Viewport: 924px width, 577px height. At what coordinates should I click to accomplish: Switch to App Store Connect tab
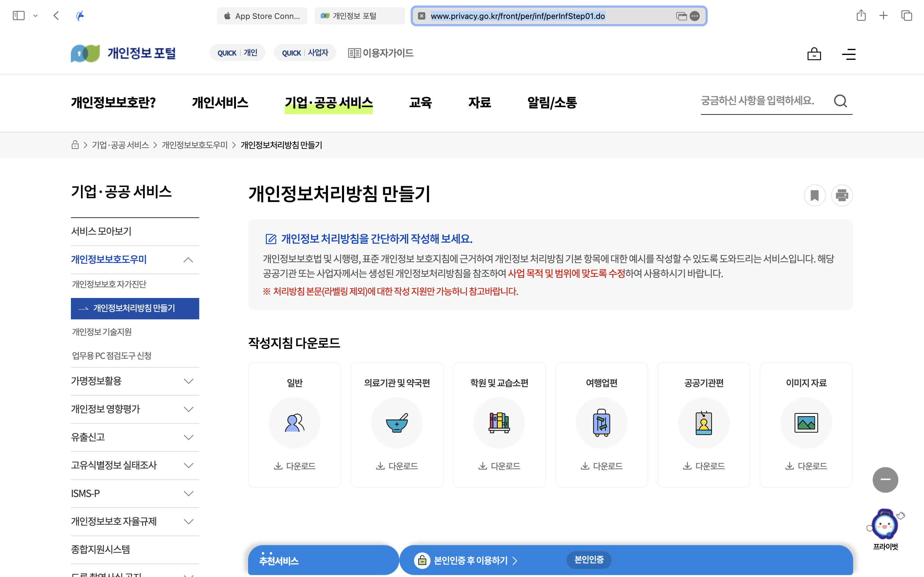(262, 16)
